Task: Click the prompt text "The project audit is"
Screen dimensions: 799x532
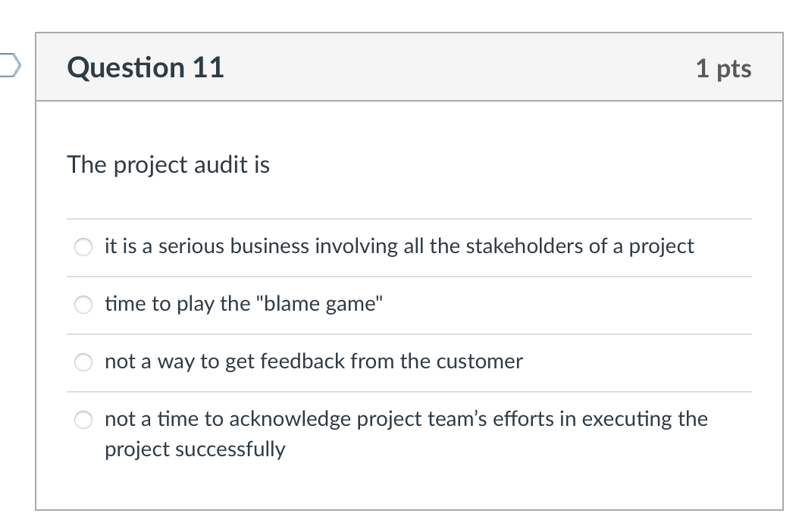Action: tap(168, 164)
